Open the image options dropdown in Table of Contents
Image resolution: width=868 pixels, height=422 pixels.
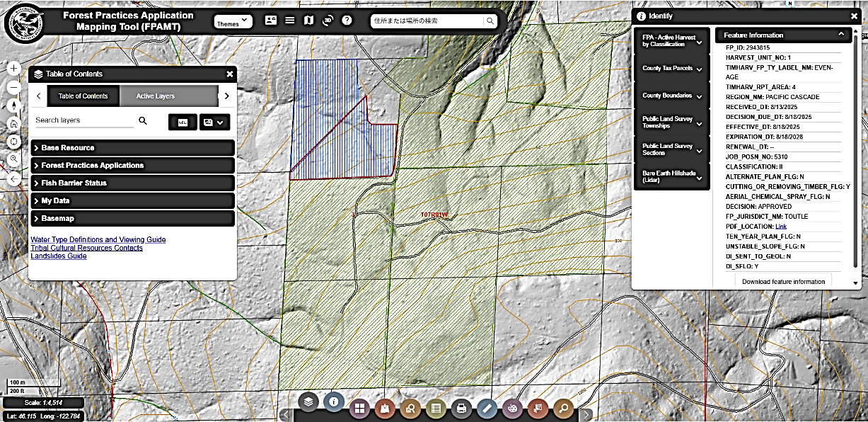point(214,122)
